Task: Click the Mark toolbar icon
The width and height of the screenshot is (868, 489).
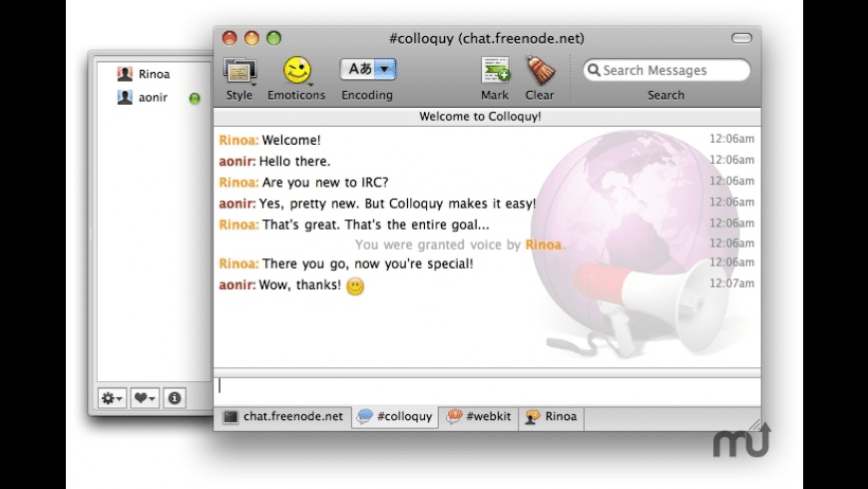Action: [495, 70]
